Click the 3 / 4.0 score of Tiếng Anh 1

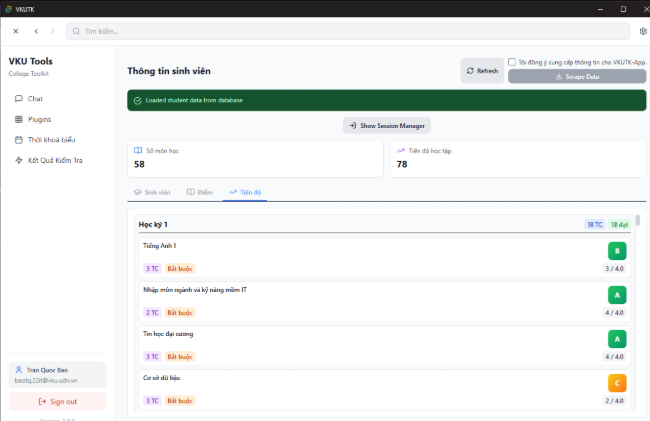coord(614,269)
